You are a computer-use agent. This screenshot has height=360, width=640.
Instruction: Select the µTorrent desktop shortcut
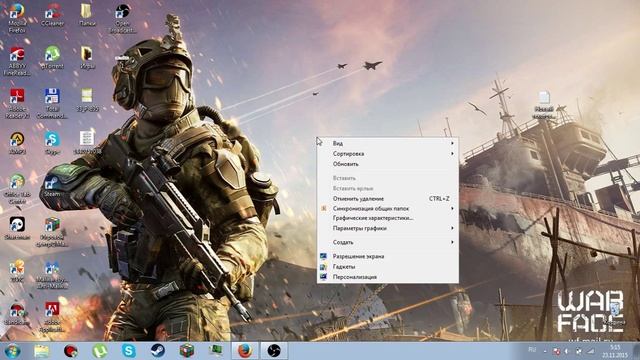[x=52, y=57]
